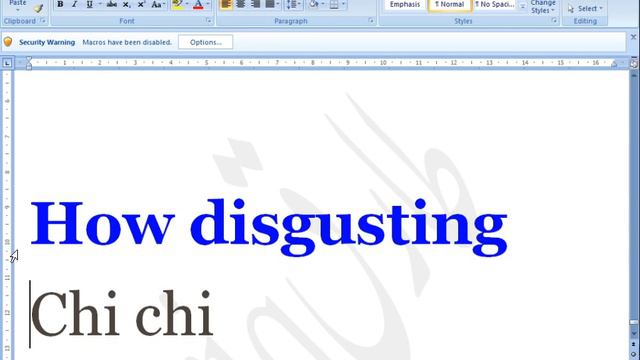Click the right indent marker on ruler
The image size is (640, 360).
pos(614,63)
